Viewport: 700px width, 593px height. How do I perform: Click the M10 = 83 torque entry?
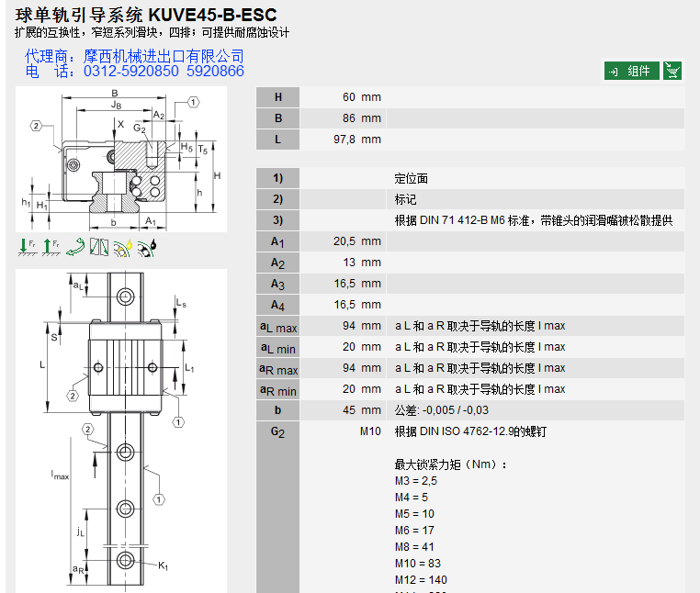click(417, 563)
